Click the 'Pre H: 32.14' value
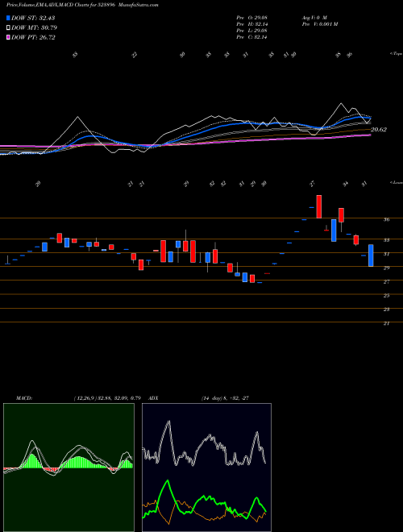This screenshot has width=403, height=532. click(x=251, y=24)
